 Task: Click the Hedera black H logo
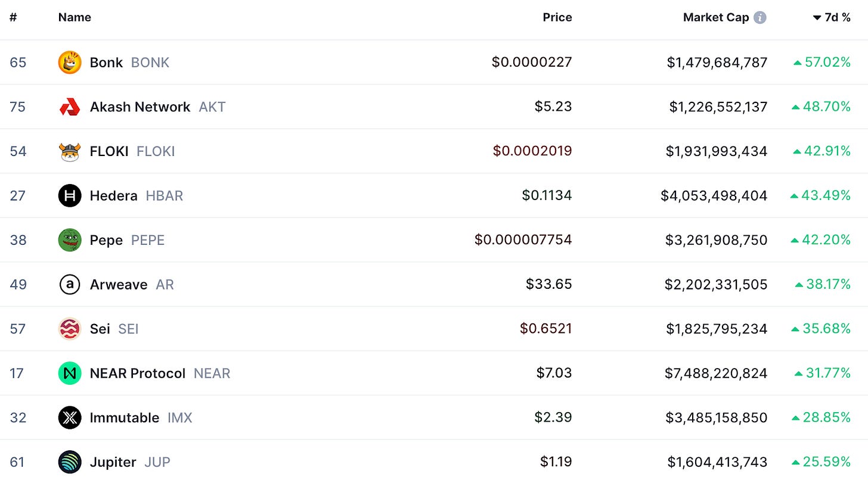pyautogui.click(x=70, y=195)
